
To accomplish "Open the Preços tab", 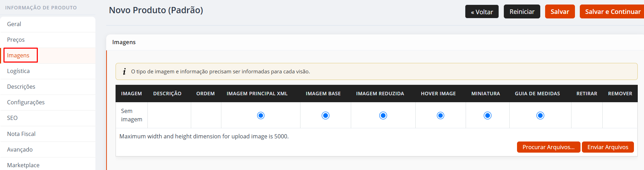I will pos(48,40).
